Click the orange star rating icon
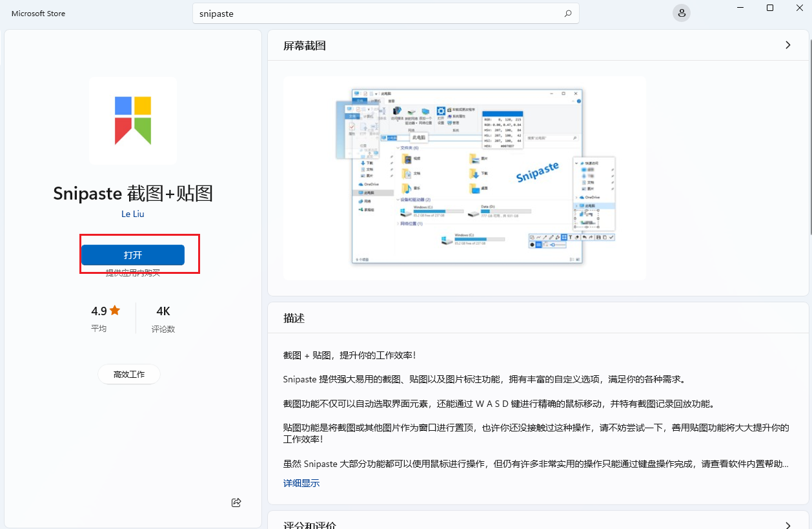 (115, 311)
